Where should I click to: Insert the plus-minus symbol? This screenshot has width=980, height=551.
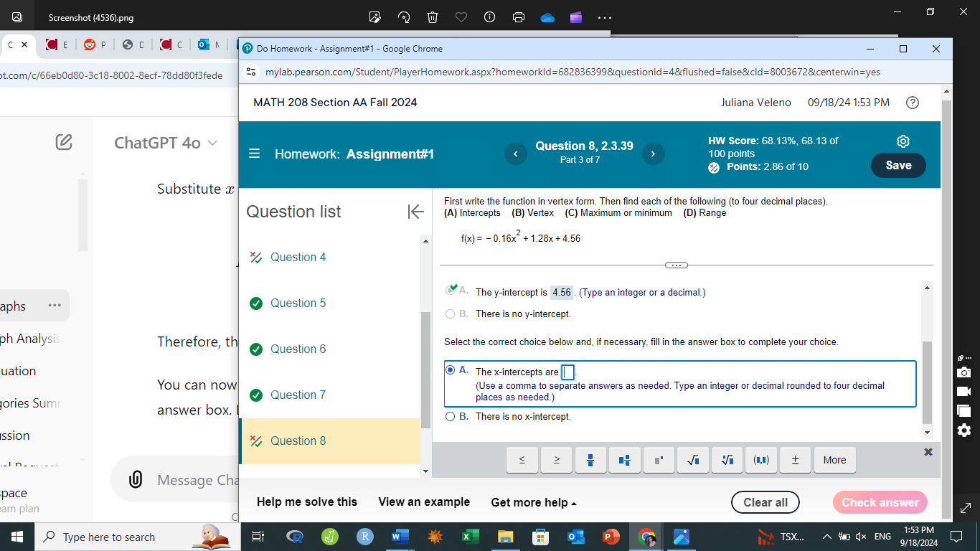tap(795, 460)
